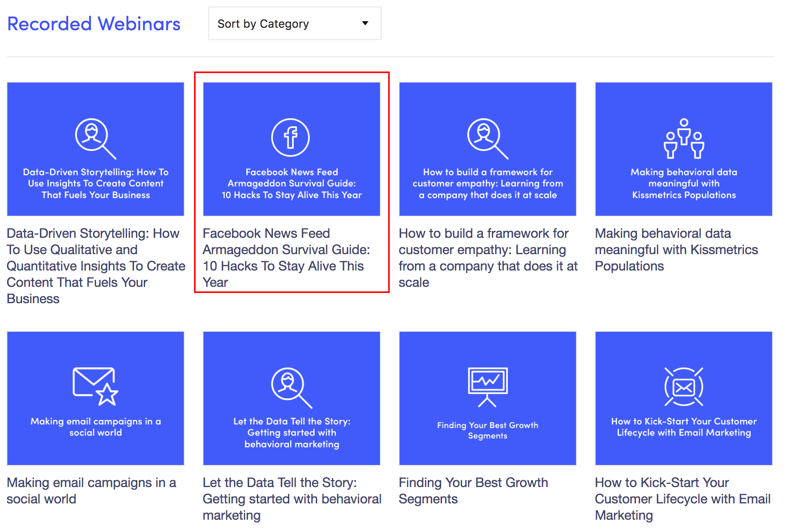786x532 pixels.
Task: Open Making behavioral data meaningful title link
Action: [677, 250]
